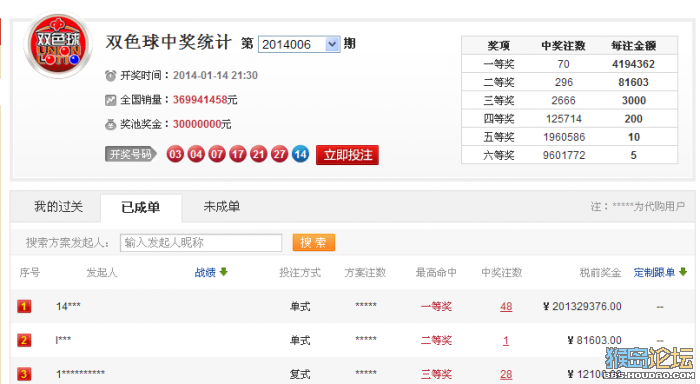The image size is (700, 384).
Task: Click initiator name 1**********
Action: pos(80,374)
